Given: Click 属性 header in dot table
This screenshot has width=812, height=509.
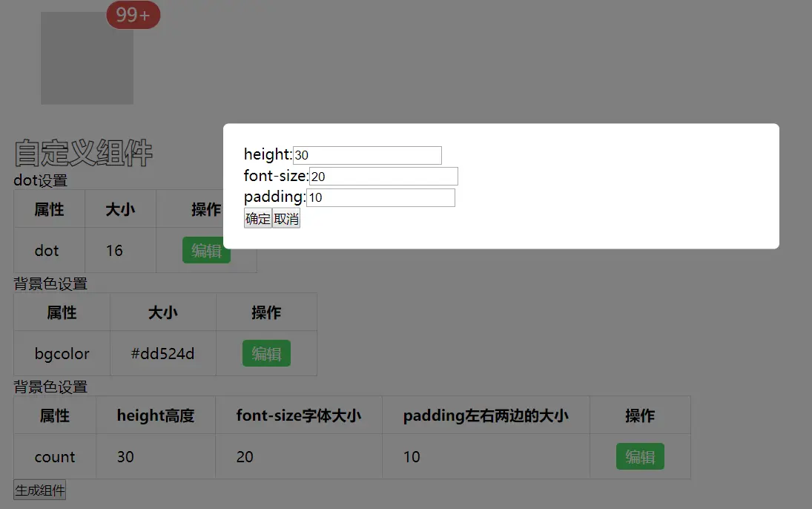Looking at the screenshot, I should [x=49, y=209].
